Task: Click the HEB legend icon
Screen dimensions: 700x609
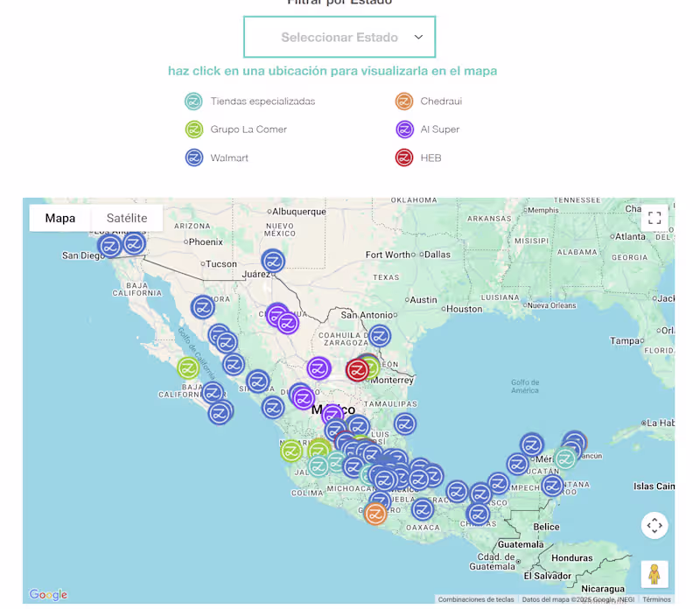Action: 404,157
